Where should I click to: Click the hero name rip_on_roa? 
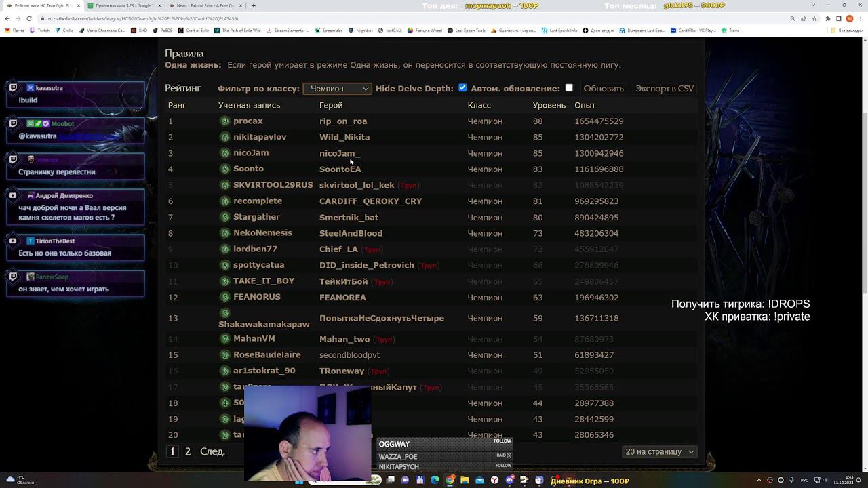(x=343, y=121)
